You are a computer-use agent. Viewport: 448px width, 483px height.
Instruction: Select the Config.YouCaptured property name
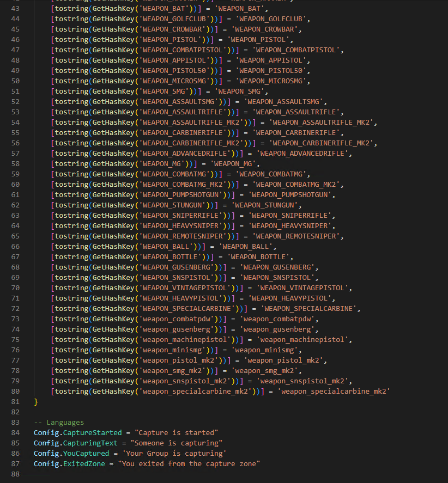pos(86,454)
